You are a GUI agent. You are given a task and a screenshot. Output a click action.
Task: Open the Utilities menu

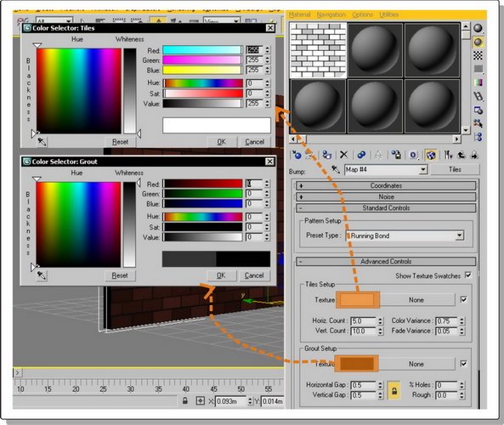point(389,14)
